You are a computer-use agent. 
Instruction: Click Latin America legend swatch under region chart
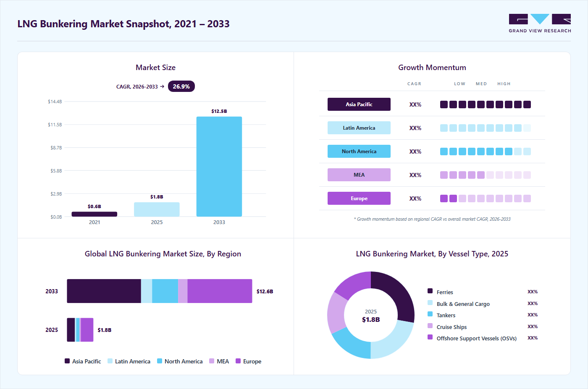click(110, 361)
